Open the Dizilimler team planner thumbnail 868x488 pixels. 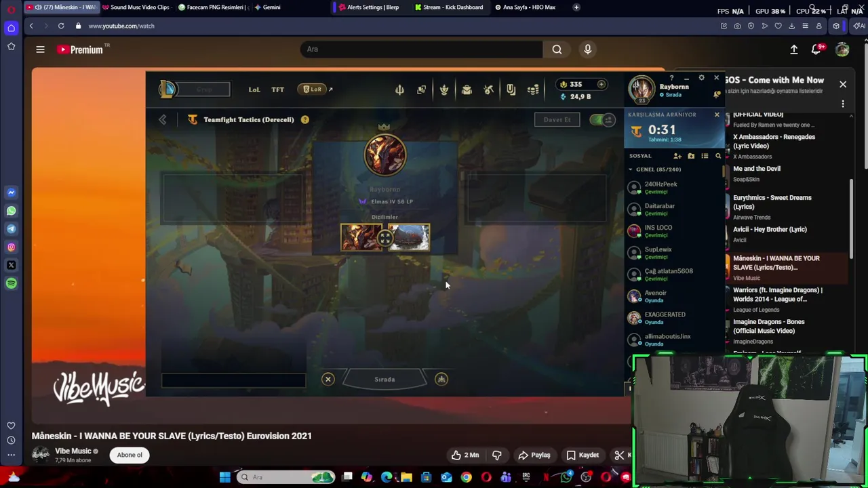385,238
